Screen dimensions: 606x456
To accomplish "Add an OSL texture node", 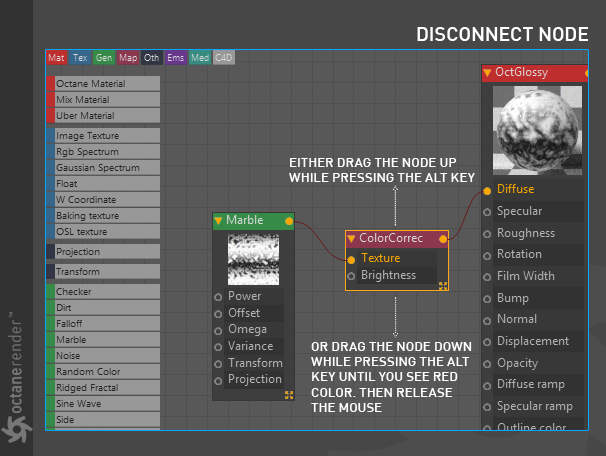I will 103,231.
